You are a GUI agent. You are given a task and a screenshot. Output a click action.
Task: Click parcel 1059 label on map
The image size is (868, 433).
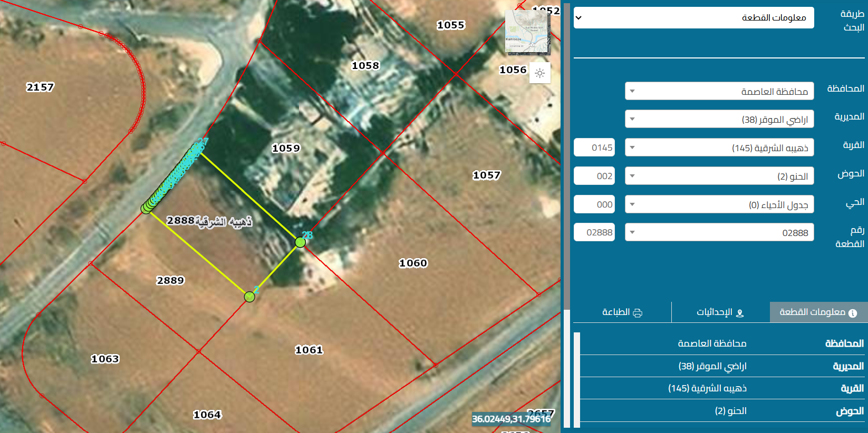(286, 149)
